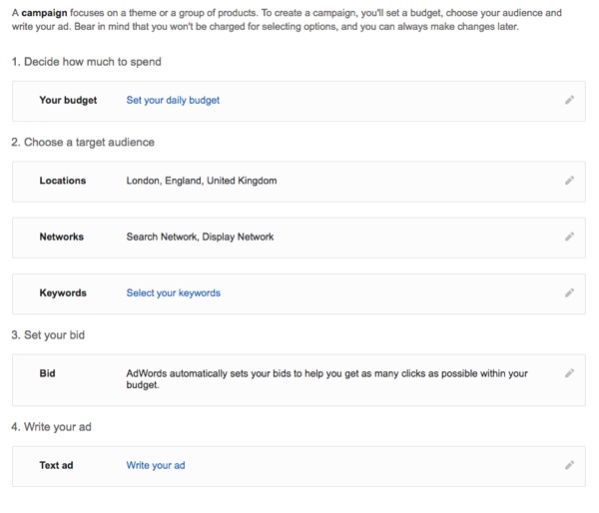The width and height of the screenshot is (599, 513).
Task: Click the AdWords automatic bid description text
Action: 327,379
